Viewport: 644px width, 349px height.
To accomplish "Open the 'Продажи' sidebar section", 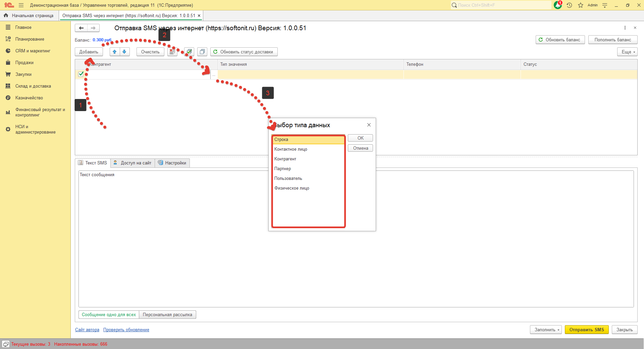I will 24,63.
